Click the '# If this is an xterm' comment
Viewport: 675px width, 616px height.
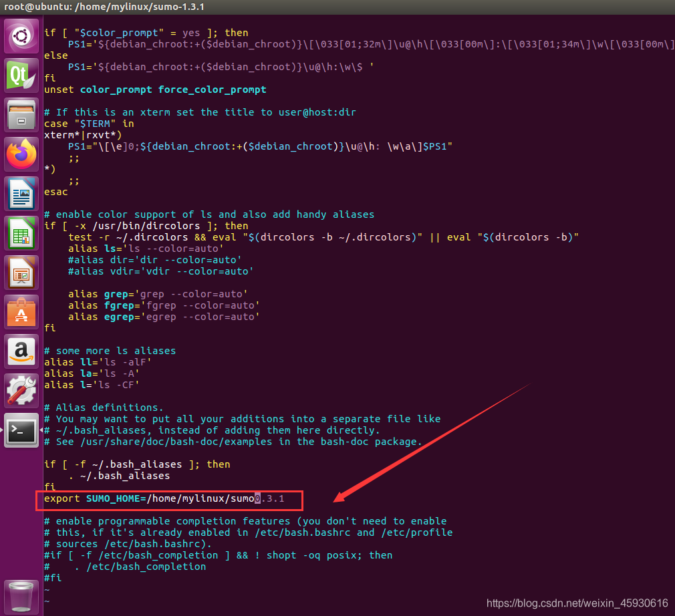200,112
